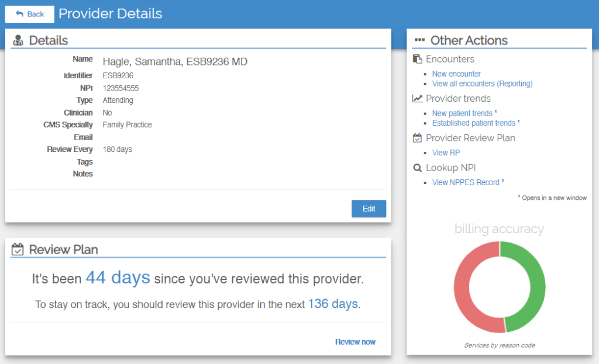Click the View RP link
This screenshot has height=364, width=599.
point(446,153)
